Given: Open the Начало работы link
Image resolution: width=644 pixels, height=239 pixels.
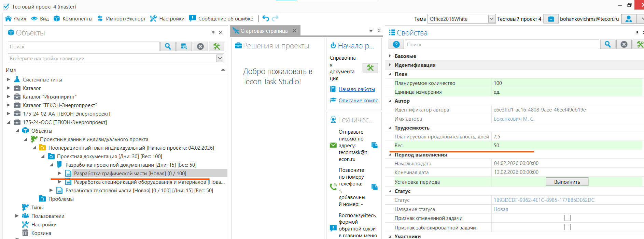Looking at the screenshot, I should pyautogui.click(x=356, y=89).
